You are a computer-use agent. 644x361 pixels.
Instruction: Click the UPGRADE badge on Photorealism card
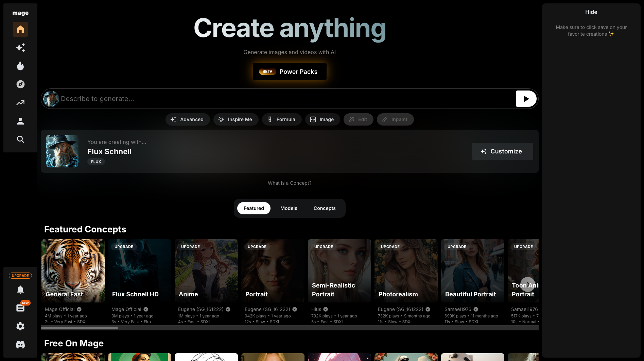[x=390, y=247]
